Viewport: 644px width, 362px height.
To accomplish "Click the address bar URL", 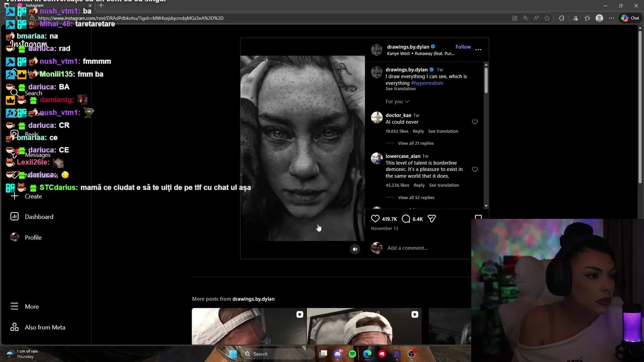I will coord(131,18).
